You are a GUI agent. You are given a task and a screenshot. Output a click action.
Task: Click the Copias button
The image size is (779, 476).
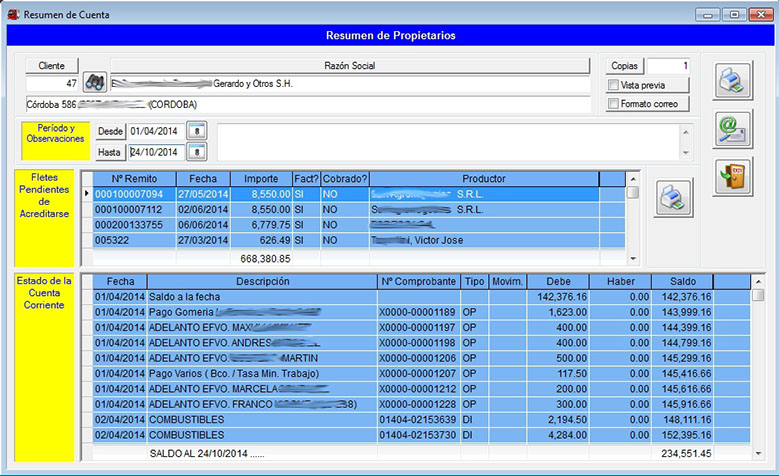pyautogui.click(x=625, y=65)
